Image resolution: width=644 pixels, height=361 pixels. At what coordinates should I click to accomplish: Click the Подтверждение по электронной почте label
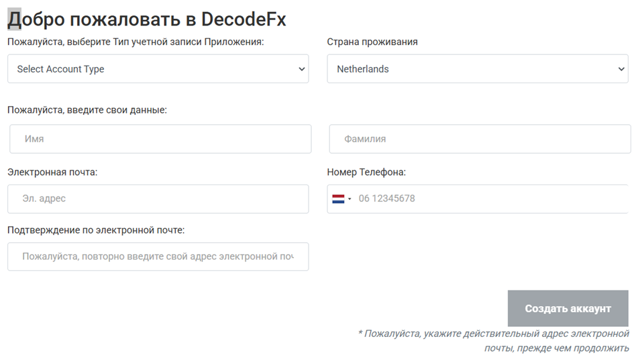pos(96,230)
